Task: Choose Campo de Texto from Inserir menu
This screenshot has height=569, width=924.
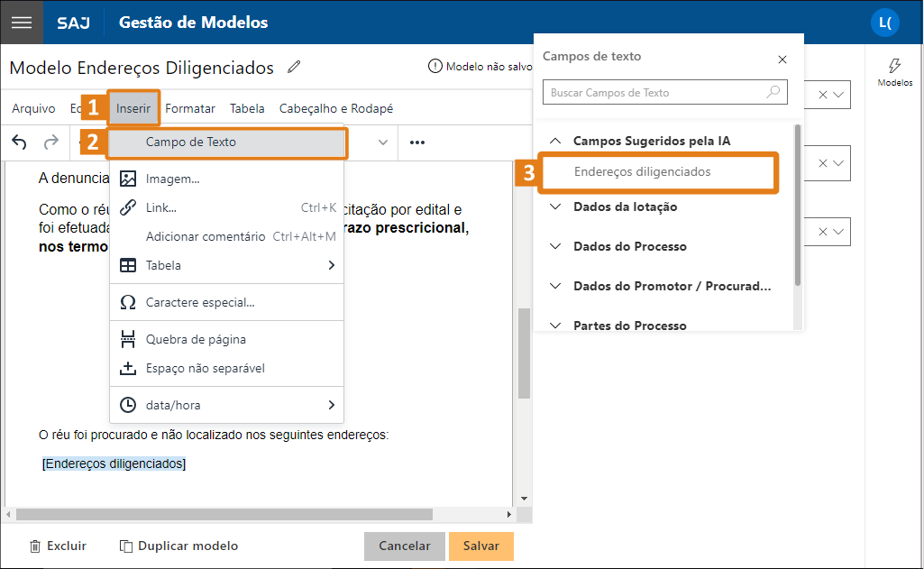Action: pyautogui.click(x=191, y=142)
